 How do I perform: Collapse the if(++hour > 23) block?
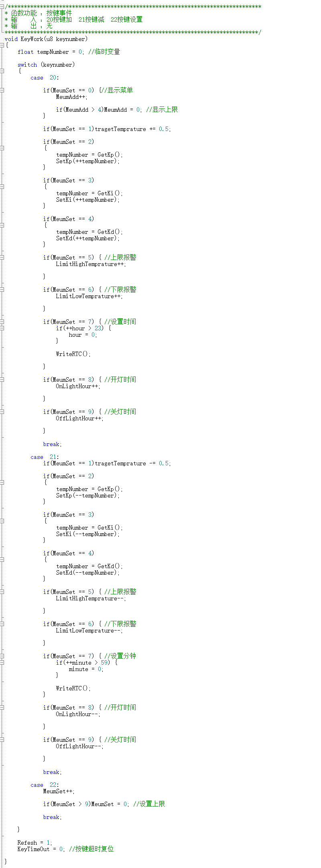click(2, 328)
